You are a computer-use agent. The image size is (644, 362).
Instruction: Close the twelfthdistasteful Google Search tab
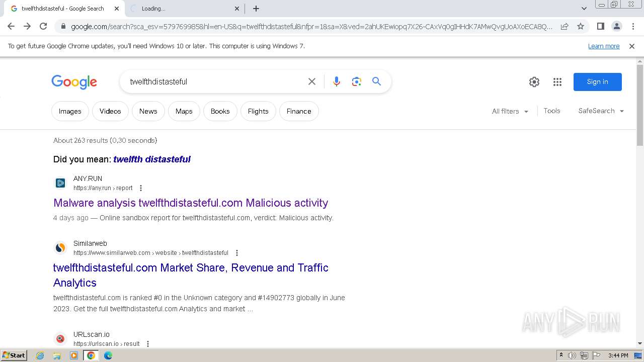[x=117, y=9]
